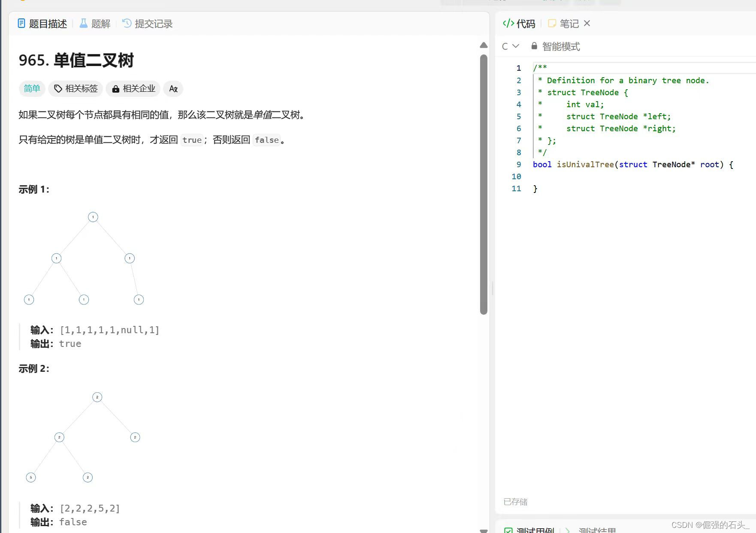Close the 笔记 tab
756x533 pixels.
tap(587, 23)
